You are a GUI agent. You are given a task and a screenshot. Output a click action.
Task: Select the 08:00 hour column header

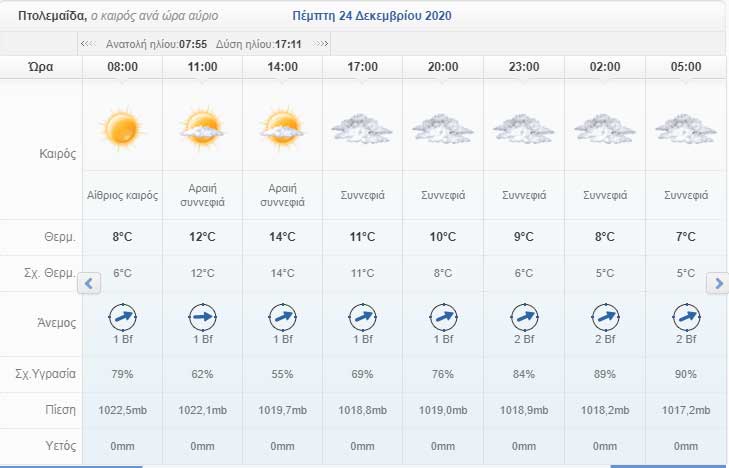point(122,67)
